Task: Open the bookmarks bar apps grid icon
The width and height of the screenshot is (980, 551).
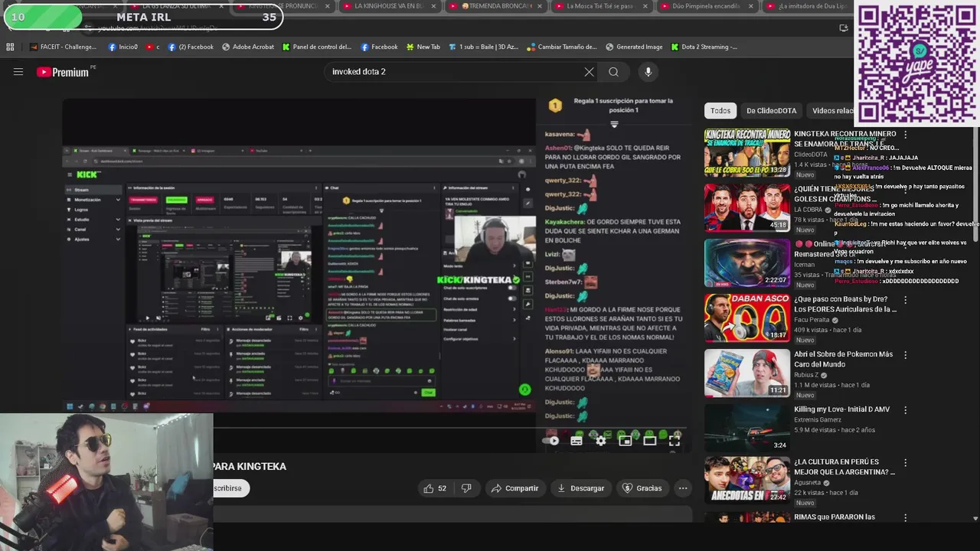Action: (10, 47)
